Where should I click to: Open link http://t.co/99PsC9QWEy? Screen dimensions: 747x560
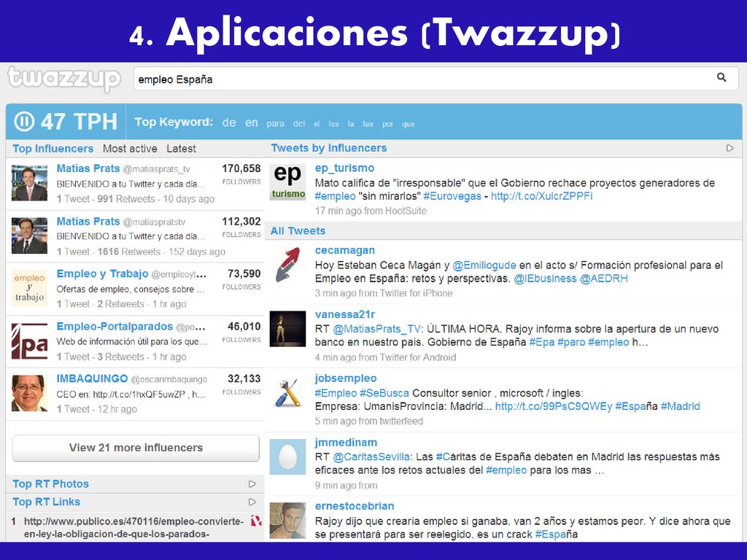554,407
